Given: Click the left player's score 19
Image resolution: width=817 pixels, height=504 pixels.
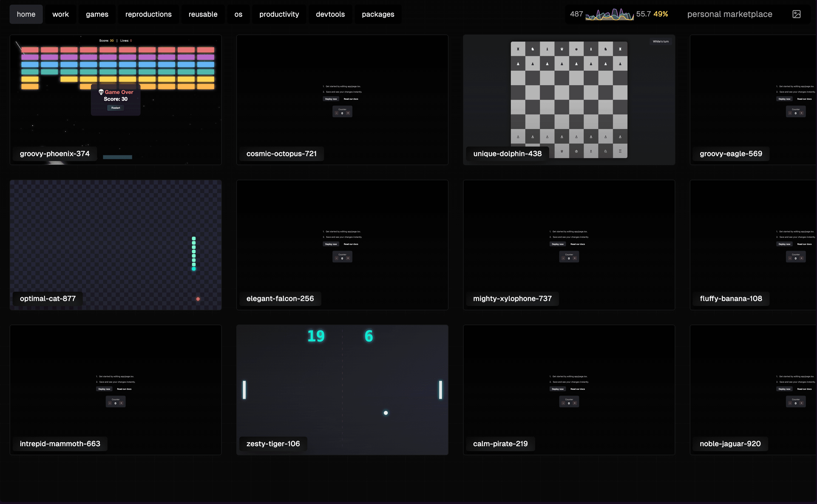Looking at the screenshot, I should click(x=316, y=336).
